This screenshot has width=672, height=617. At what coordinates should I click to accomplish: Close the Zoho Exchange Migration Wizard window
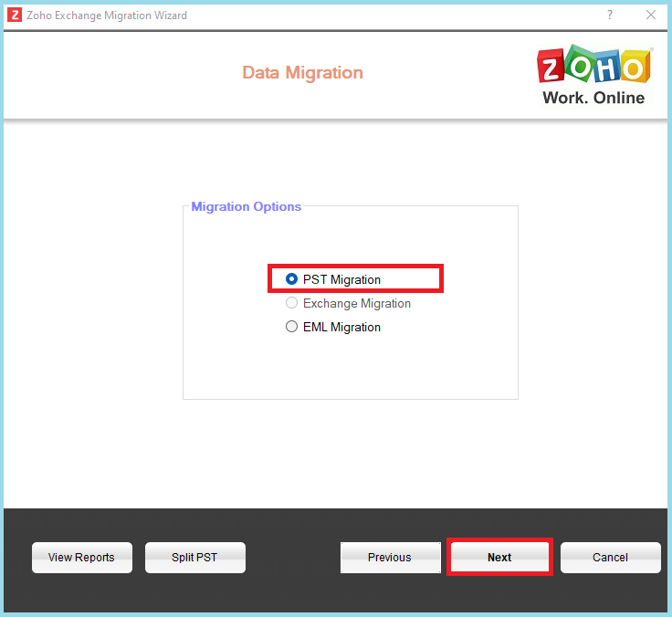[651, 15]
